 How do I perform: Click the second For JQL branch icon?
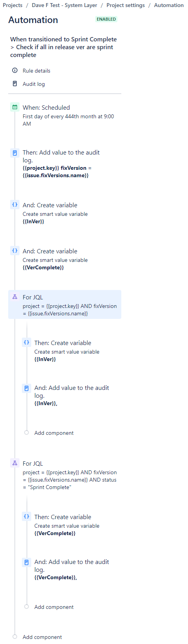tap(15, 463)
